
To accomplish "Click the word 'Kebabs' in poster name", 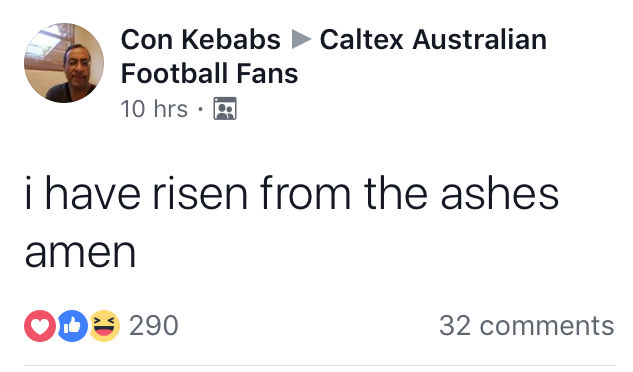I will coord(231,40).
